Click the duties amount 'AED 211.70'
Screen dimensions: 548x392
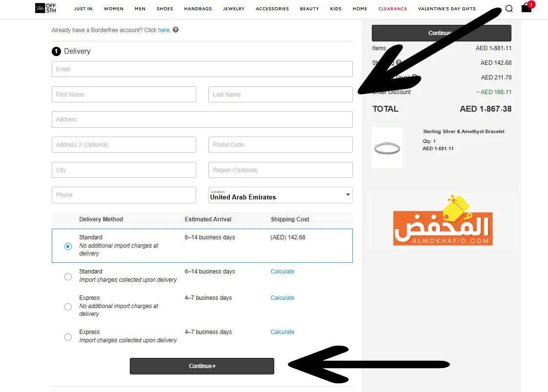coord(496,78)
